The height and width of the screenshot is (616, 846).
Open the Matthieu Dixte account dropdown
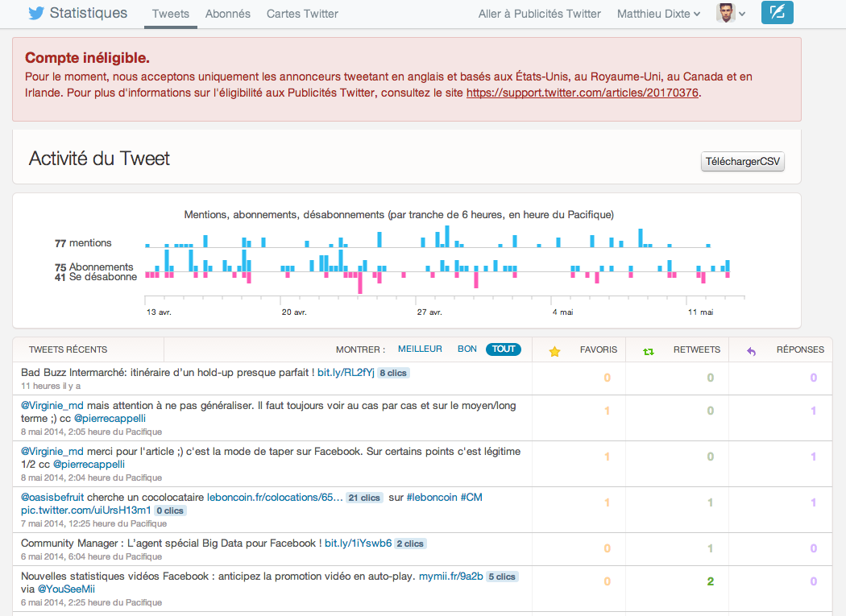[x=658, y=14]
